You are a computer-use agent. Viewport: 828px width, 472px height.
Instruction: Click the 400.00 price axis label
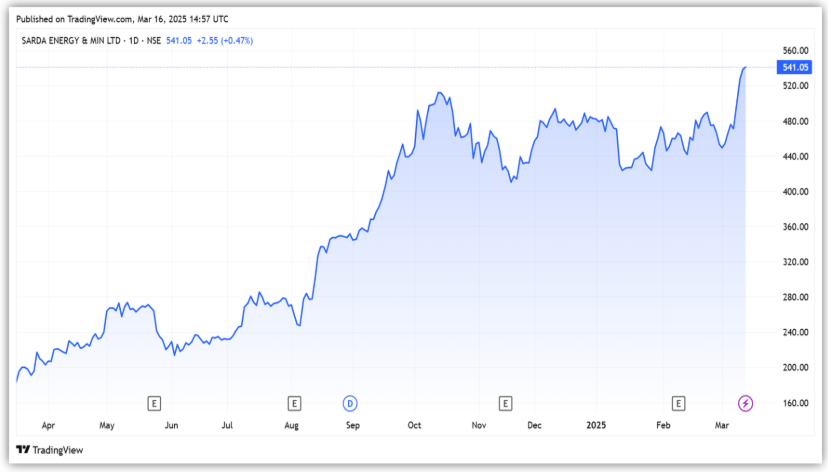pos(795,191)
